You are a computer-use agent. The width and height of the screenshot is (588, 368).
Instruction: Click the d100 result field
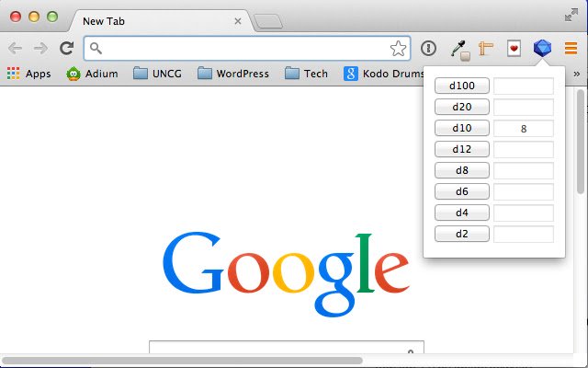[x=524, y=86]
